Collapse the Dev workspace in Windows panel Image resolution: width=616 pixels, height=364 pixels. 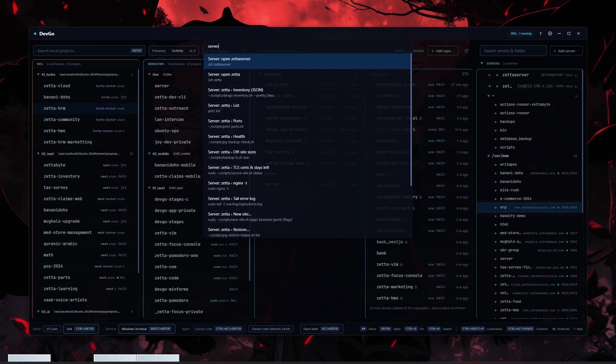pyautogui.click(x=149, y=74)
